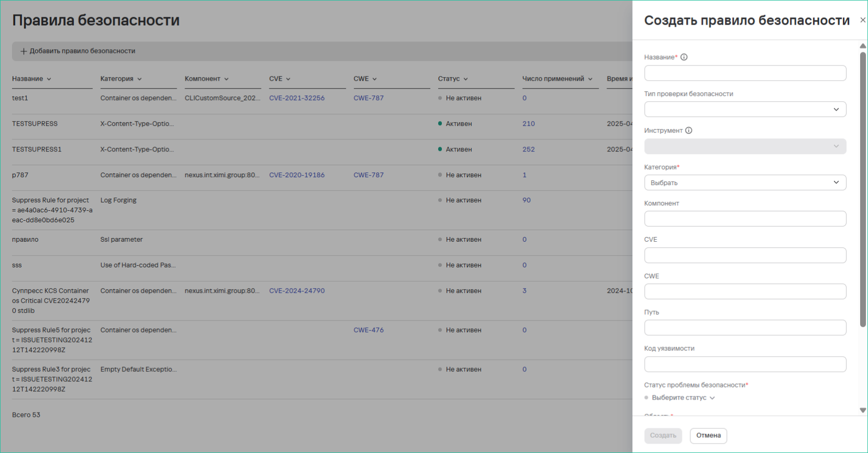Open the Тип проверки безопасности dropdown
The width and height of the screenshot is (868, 453).
745,110
